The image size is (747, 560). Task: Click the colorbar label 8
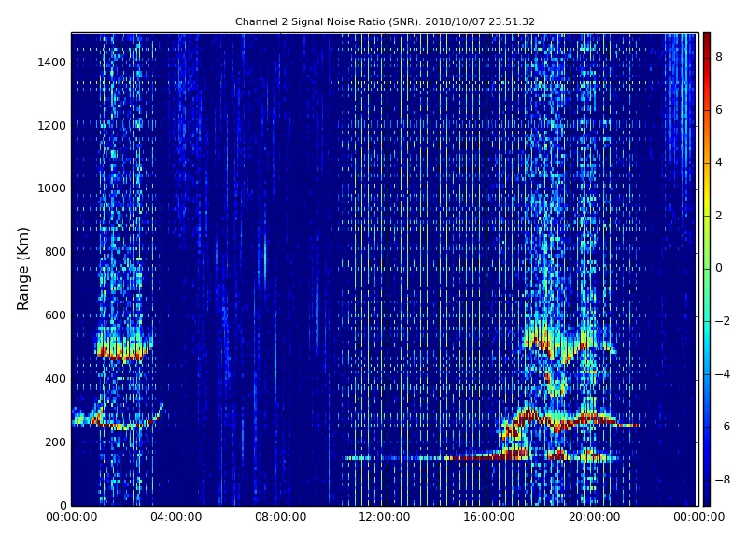coord(719,57)
